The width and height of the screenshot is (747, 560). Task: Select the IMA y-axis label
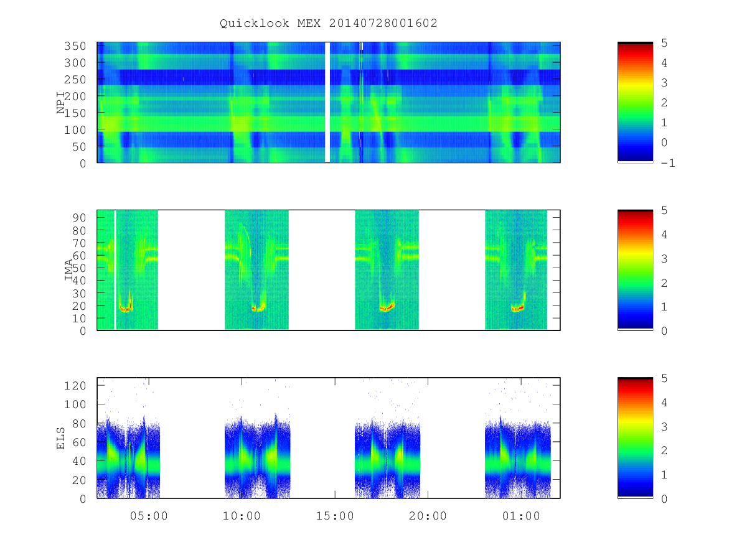[x=68, y=270]
